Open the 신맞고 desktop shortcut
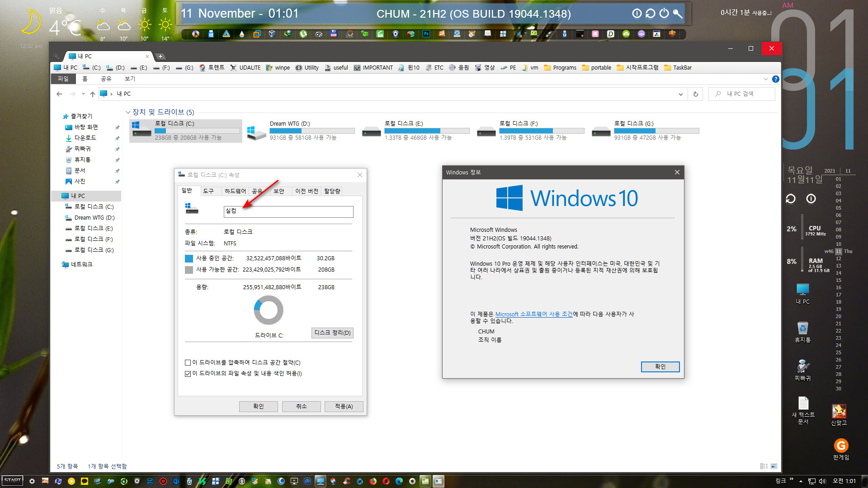Viewport: 868px width, 488px height. click(839, 415)
